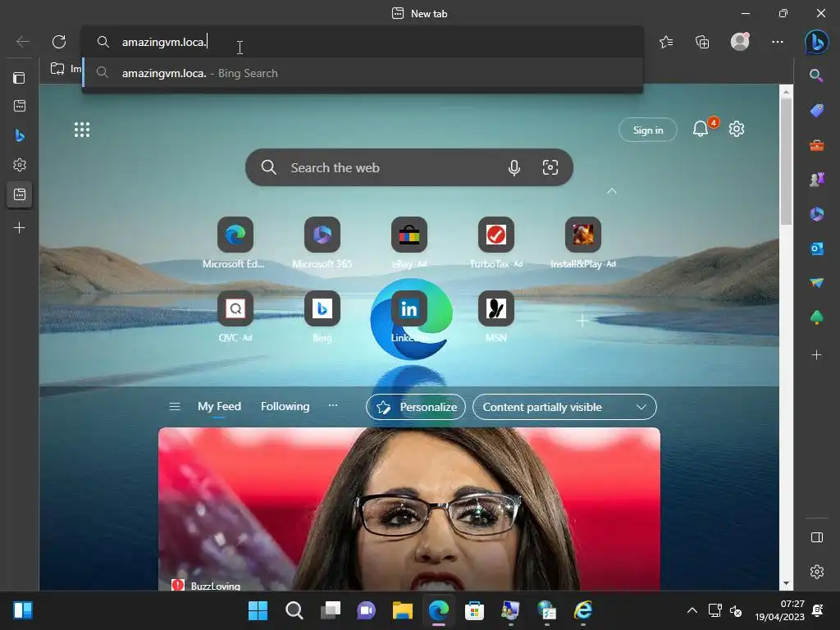Expand Content partially visible dropdown
Screen dimensions: 840x630
click(x=564, y=407)
